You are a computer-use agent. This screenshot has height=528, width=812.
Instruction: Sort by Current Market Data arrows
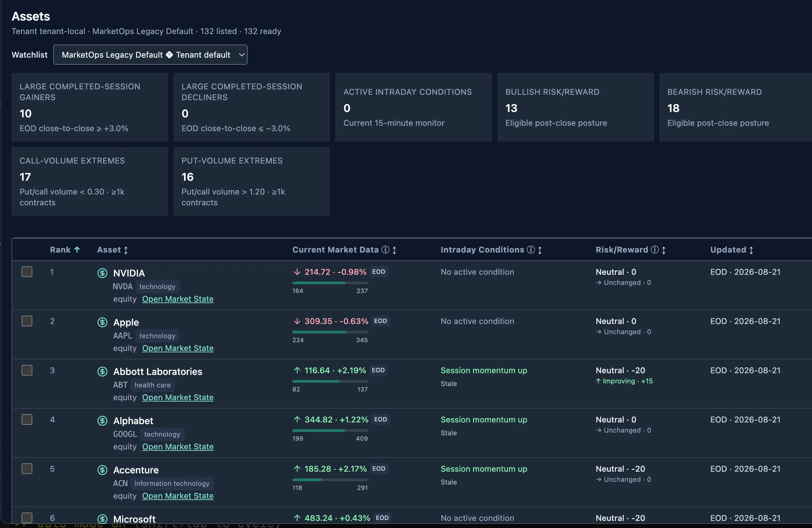pos(395,250)
